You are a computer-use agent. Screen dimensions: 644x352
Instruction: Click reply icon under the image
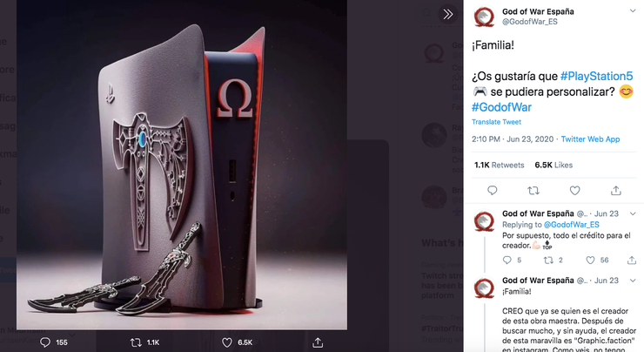(x=45, y=342)
